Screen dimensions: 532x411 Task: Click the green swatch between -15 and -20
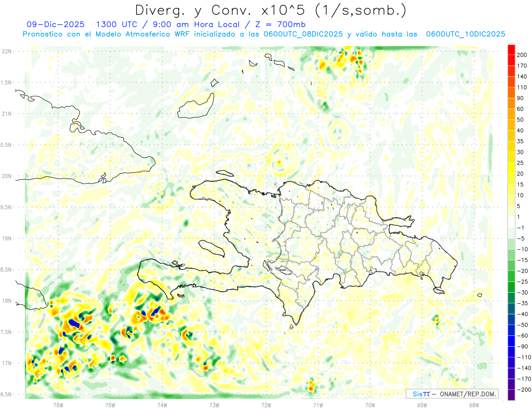click(x=511, y=265)
